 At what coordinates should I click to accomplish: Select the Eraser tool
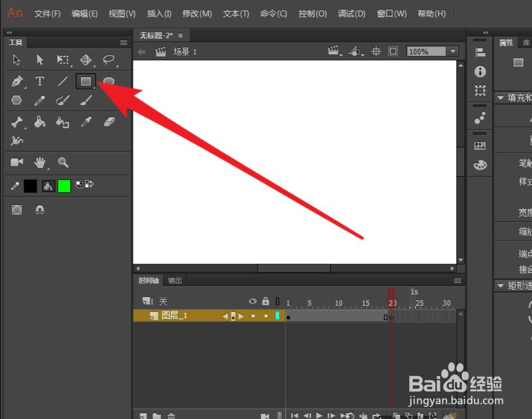109,122
